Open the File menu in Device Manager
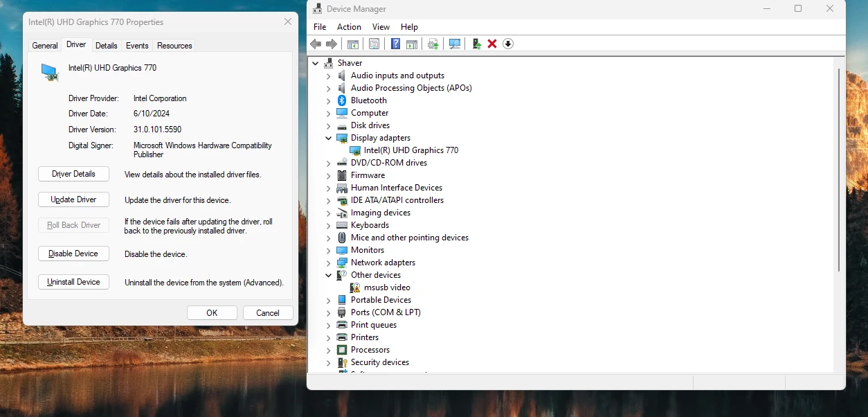Image resolution: width=868 pixels, height=417 pixels. [320, 27]
